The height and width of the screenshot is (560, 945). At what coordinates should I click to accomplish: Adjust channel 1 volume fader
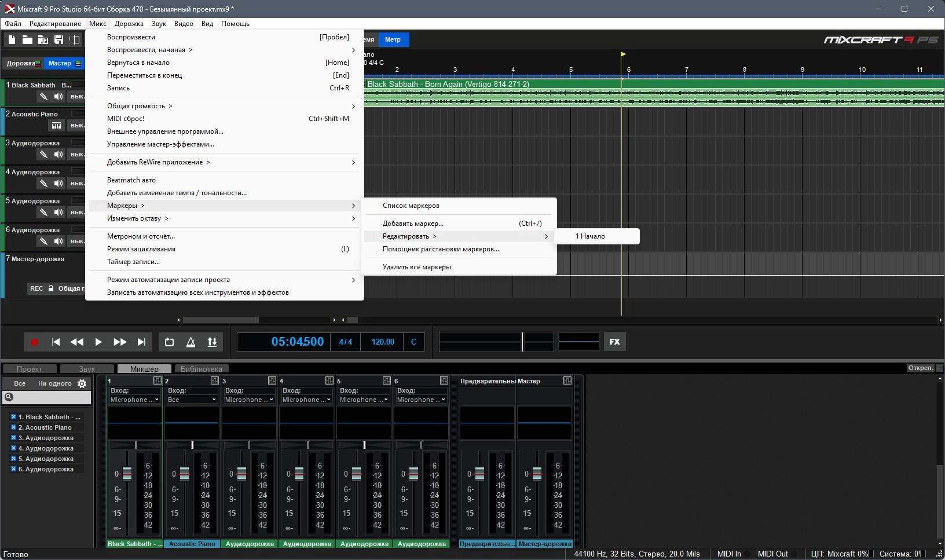(127, 473)
